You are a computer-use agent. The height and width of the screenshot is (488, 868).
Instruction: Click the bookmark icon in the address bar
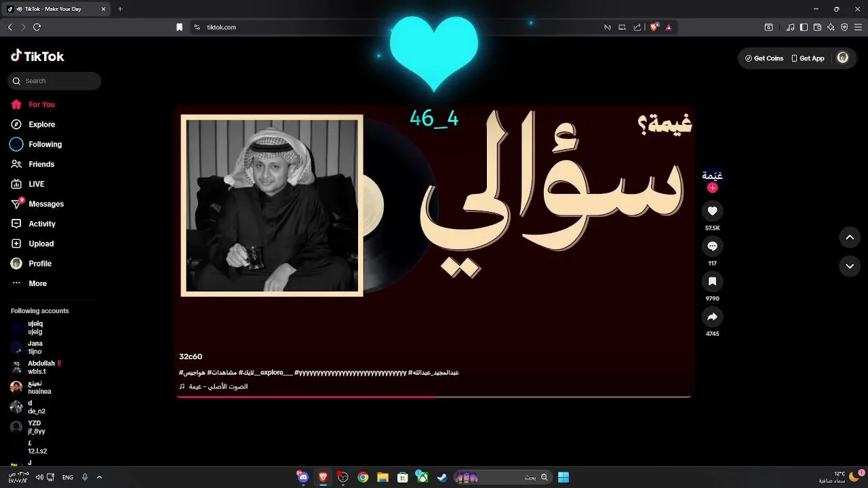pos(179,27)
